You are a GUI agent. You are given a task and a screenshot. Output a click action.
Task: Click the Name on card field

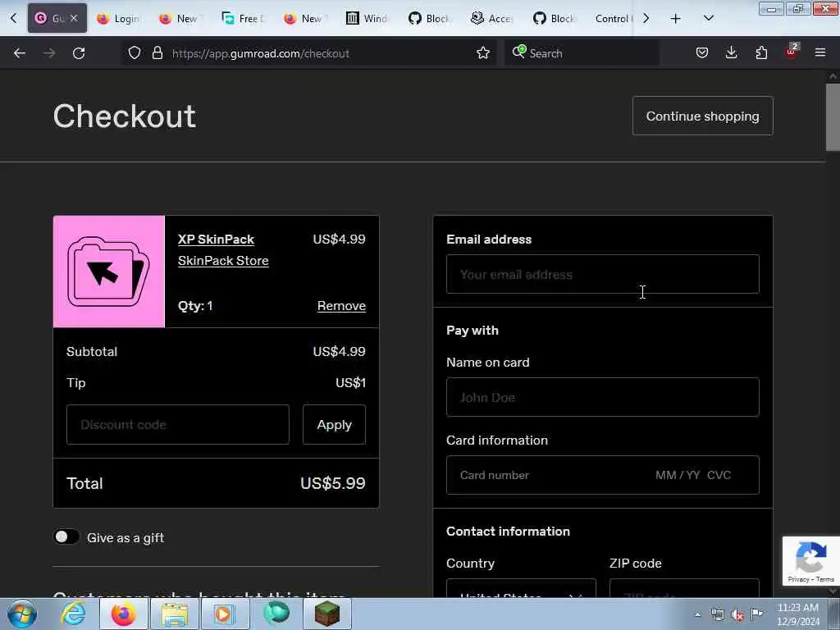click(x=603, y=397)
